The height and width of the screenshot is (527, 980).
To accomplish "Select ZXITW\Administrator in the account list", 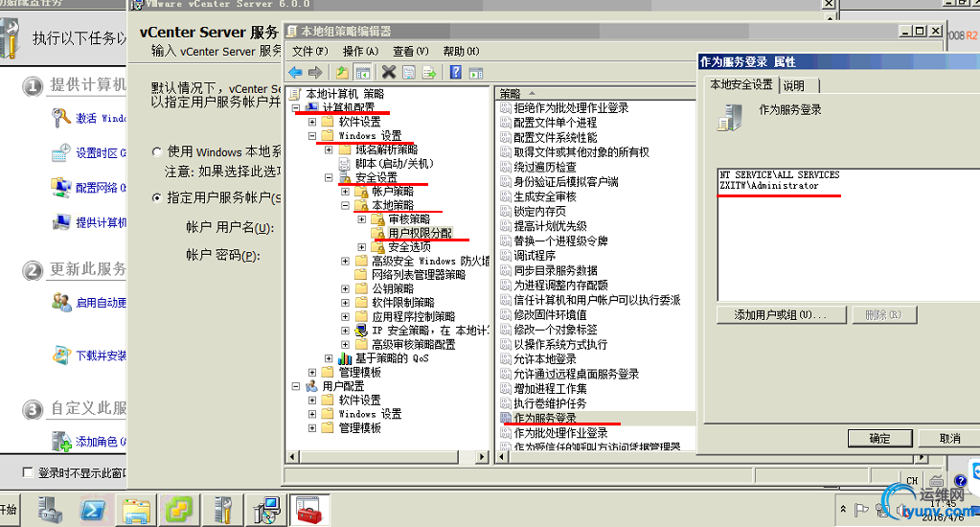I will pos(768,186).
